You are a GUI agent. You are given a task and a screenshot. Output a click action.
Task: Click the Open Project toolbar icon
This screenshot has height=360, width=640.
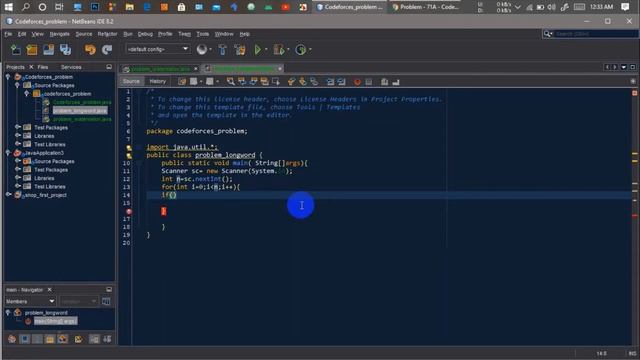(x=49, y=50)
